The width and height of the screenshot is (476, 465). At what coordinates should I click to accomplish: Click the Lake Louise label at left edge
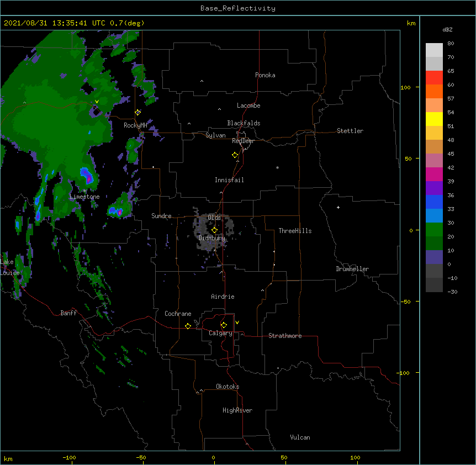pyautogui.click(x=10, y=267)
